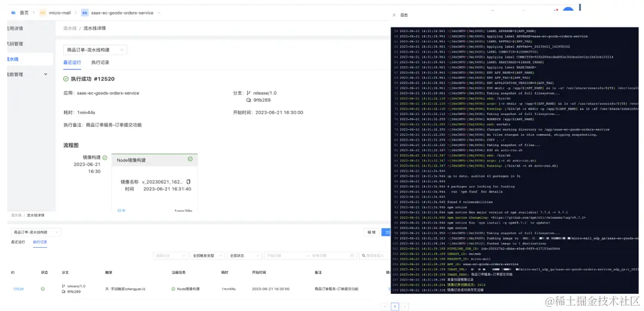Open the 商品订单-流水线构建 pipeline dropdown at top
Image resolution: width=644 pixels, height=311 pixels.
(x=95, y=50)
